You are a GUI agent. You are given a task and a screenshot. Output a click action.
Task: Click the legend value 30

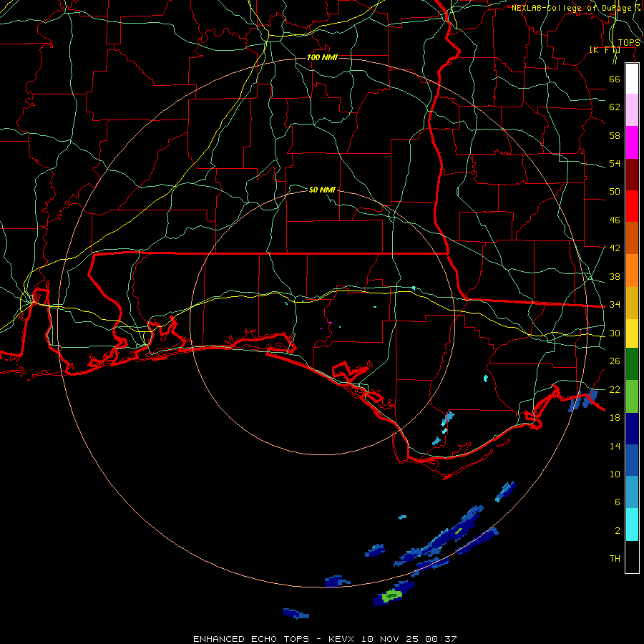coord(615,333)
